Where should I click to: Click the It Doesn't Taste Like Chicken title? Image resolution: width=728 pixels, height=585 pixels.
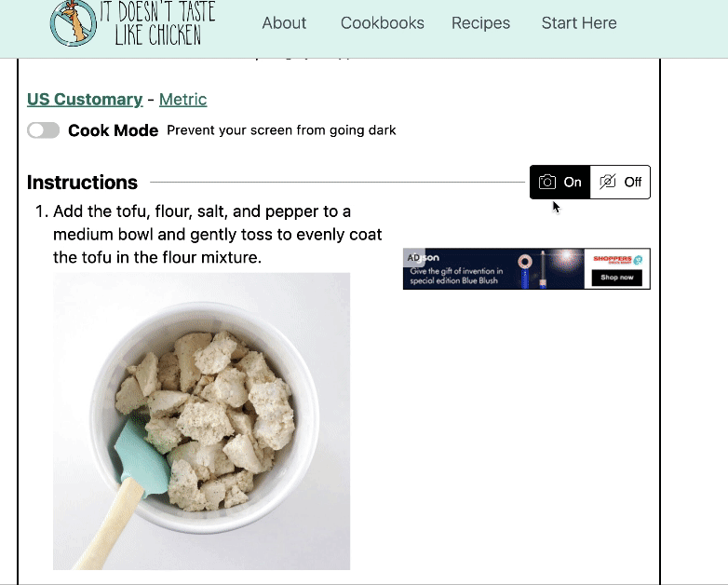click(158, 22)
